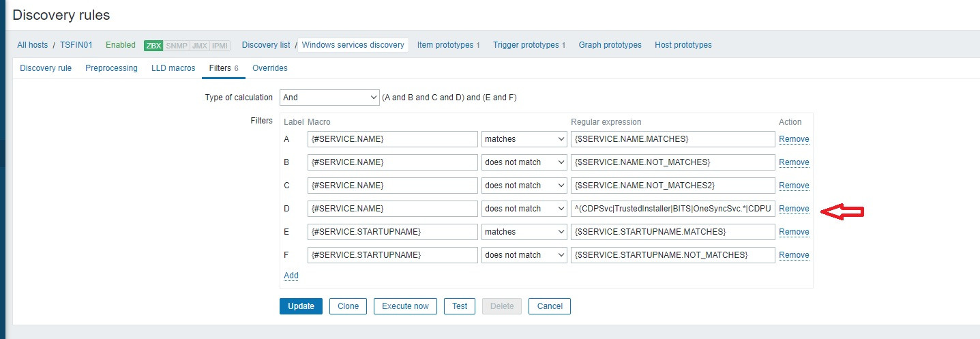Open the Type of calculation dropdown
980x339 pixels.
[x=329, y=98]
